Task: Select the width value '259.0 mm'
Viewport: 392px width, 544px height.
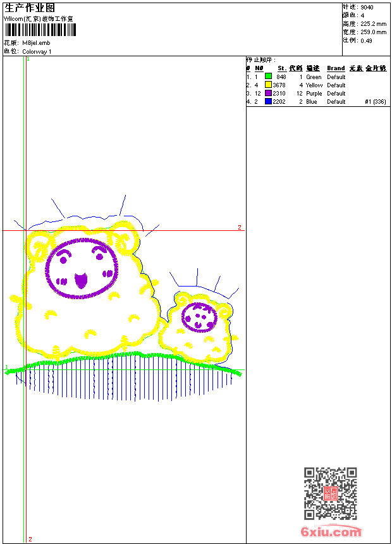Action: [373, 32]
